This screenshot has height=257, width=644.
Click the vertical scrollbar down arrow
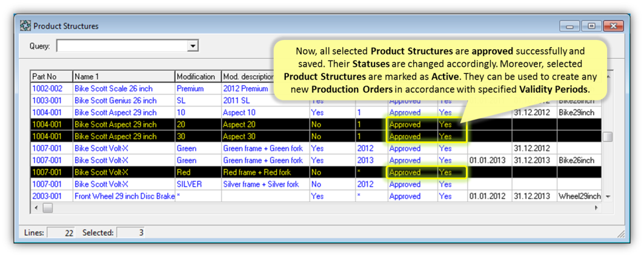point(608,196)
